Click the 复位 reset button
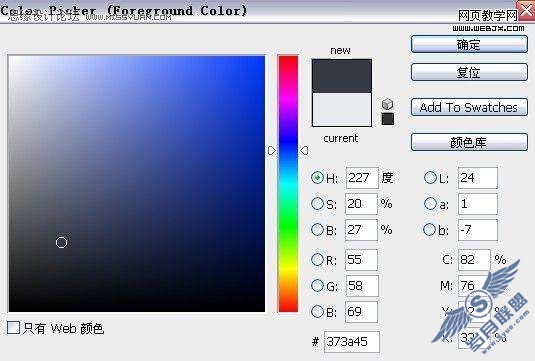Viewport: 535px width, 361px height. pyautogui.click(x=469, y=72)
